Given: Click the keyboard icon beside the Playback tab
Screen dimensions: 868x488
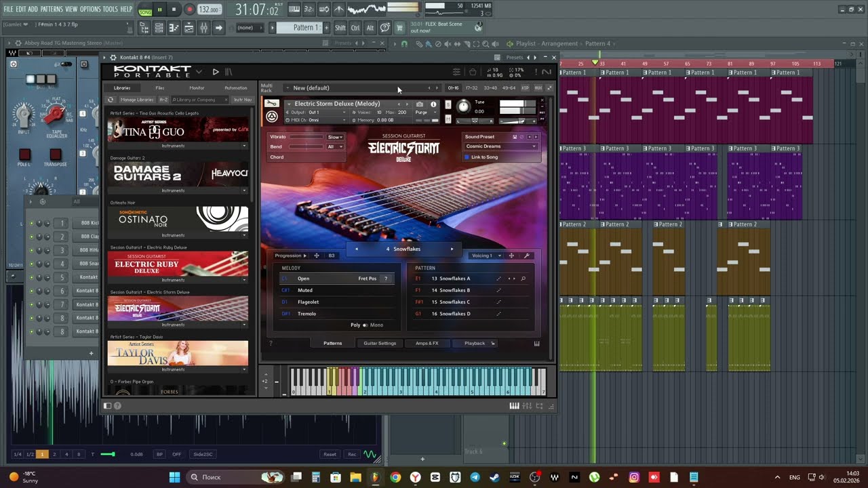Looking at the screenshot, I should (x=536, y=344).
